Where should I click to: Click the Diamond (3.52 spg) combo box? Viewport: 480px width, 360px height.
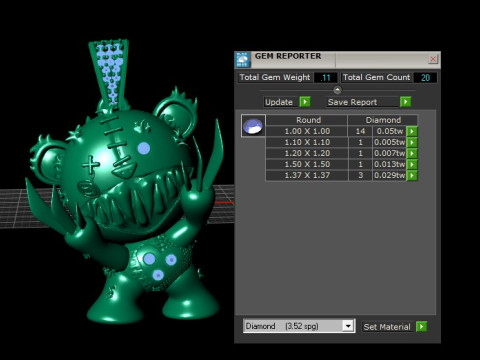[x=298, y=326]
